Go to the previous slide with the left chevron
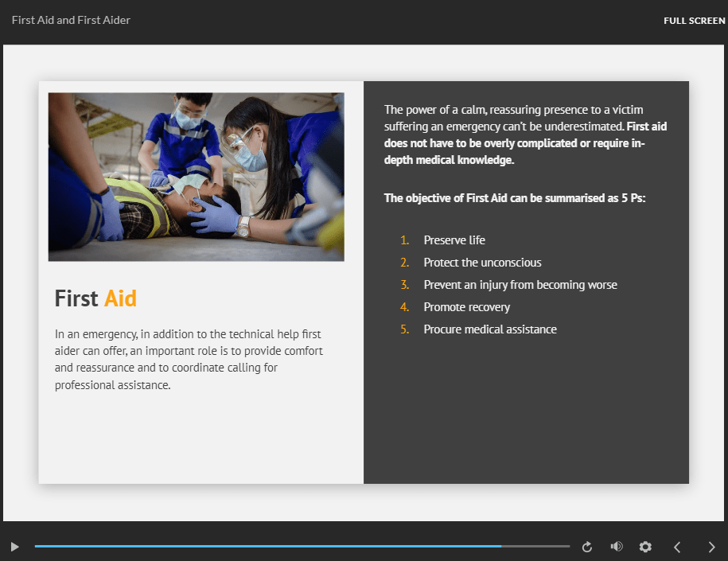 tap(676, 547)
